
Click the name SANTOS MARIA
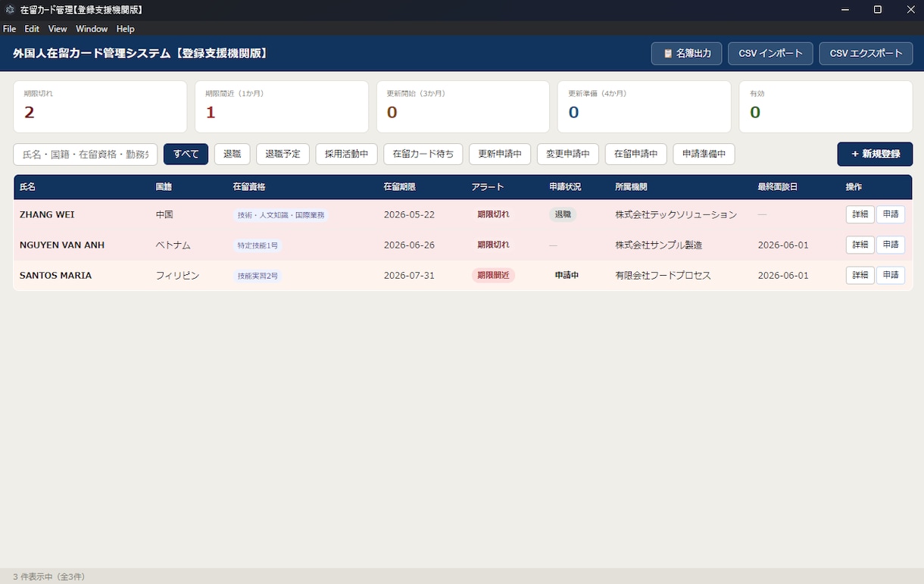tap(56, 275)
